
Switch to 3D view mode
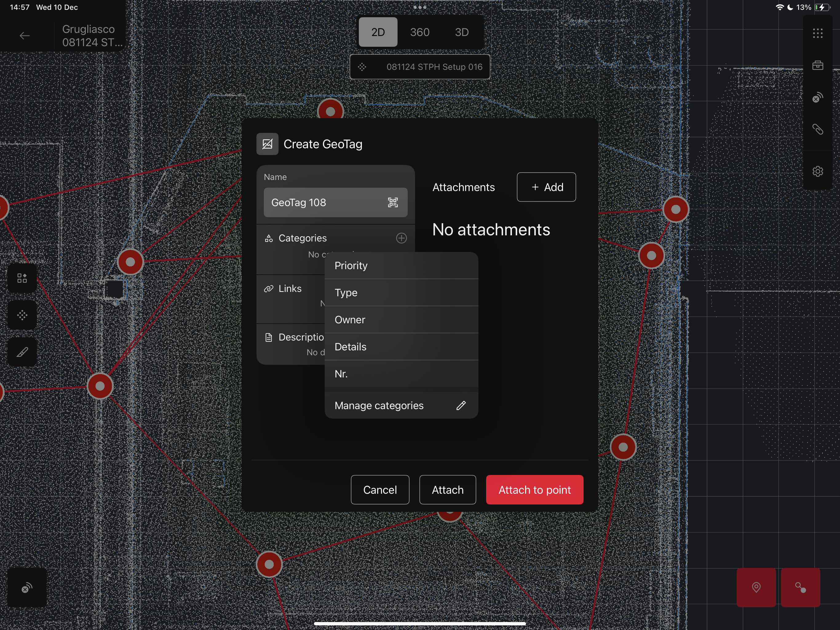pyautogui.click(x=462, y=32)
